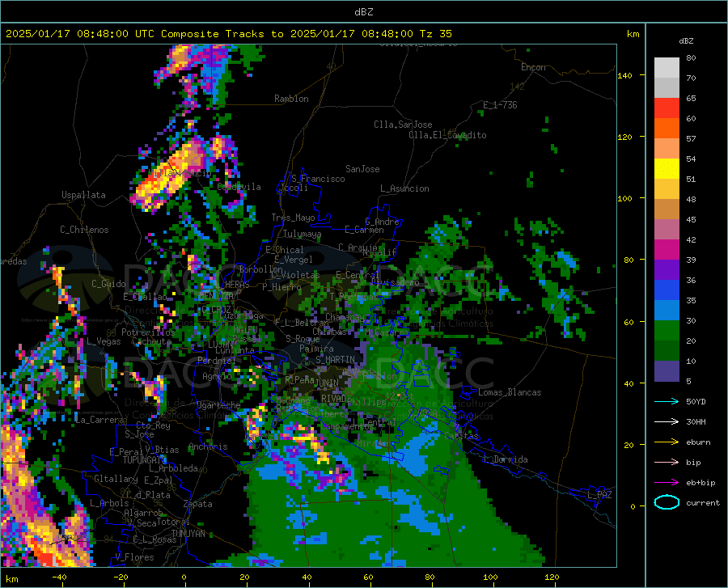Select the light orange 54-57 dBZ swatch
This screenshot has width=728, height=588.
pos(667,149)
